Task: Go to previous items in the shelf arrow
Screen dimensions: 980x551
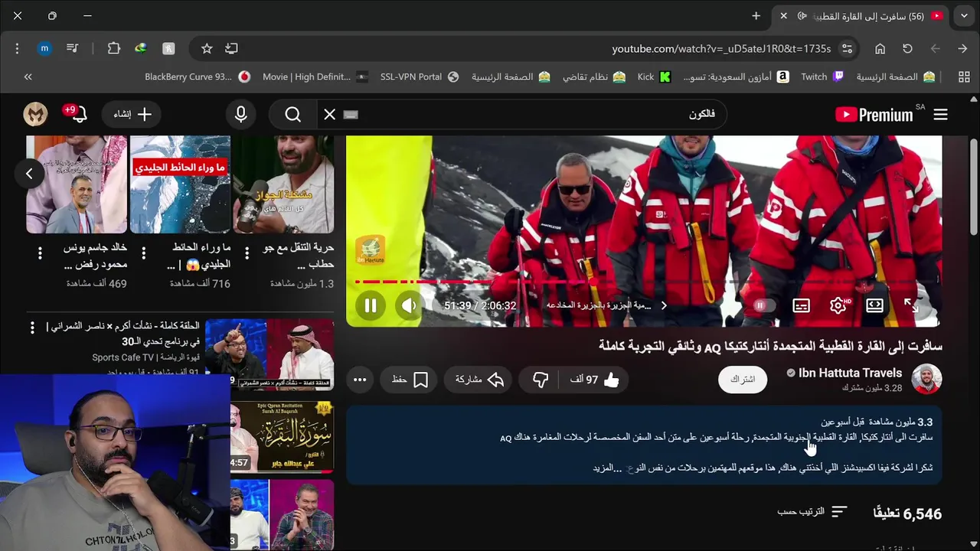Action: point(29,174)
